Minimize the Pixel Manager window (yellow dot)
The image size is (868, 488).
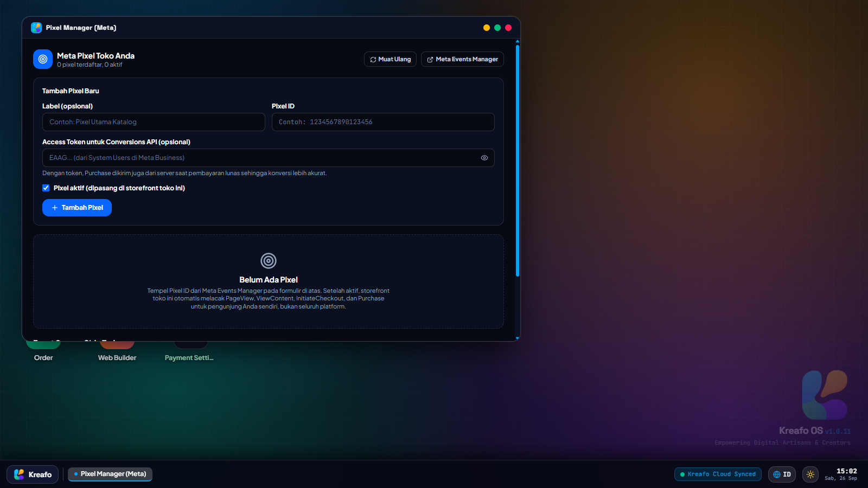pyautogui.click(x=487, y=28)
